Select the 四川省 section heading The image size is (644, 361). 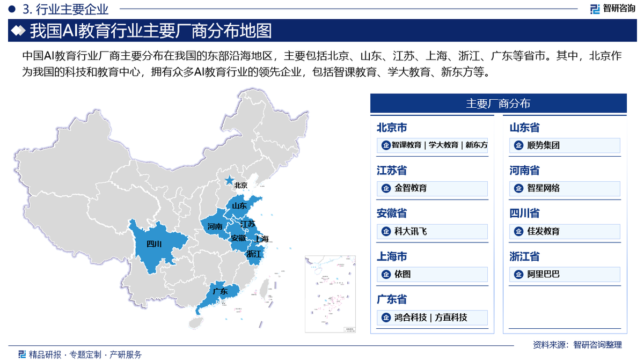[524, 213]
